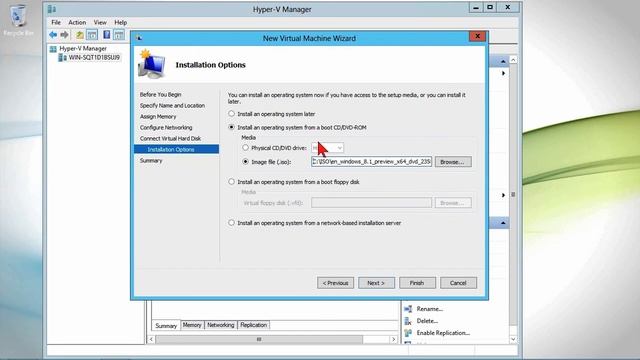Screen dimensions: 640x360
Task: Go to Assign Memory wizard step
Action: point(158,116)
